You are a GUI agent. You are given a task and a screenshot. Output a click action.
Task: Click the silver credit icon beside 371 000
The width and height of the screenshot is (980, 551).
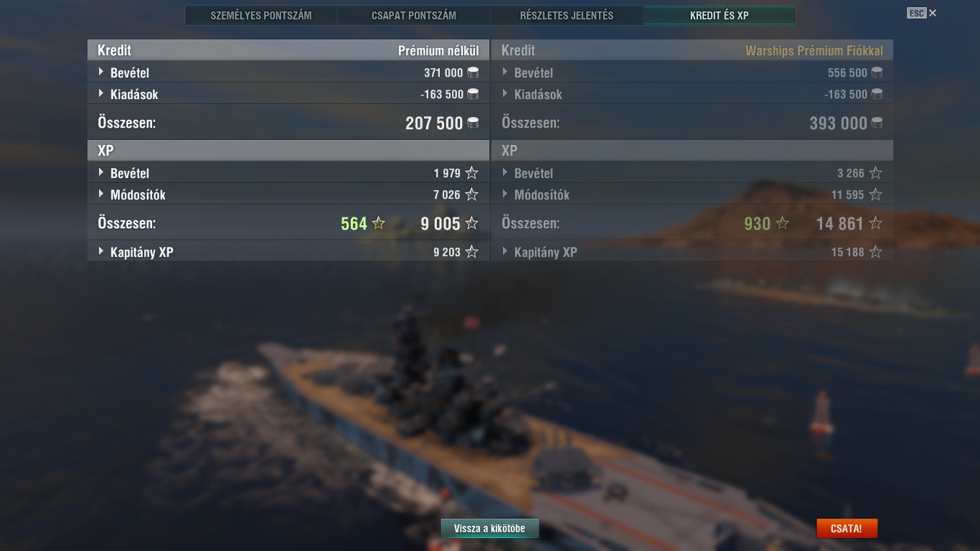tap(473, 72)
